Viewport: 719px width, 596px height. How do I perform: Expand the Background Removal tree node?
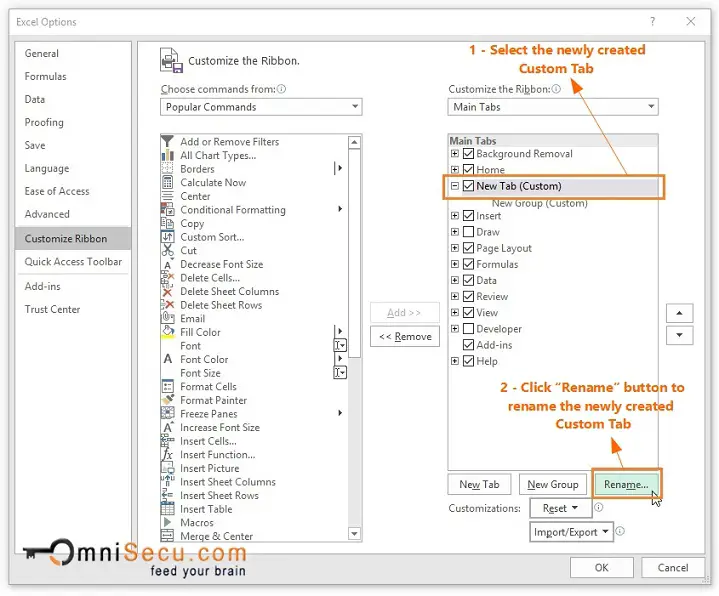[454, 154]
